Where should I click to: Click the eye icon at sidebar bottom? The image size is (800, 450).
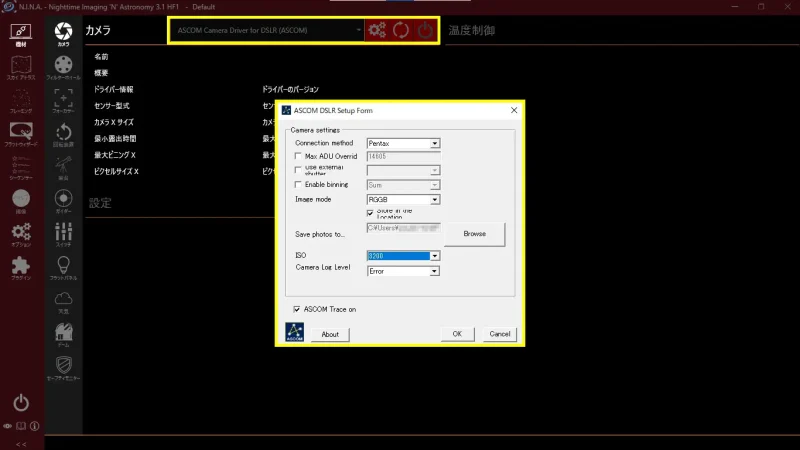pos(8,426)
